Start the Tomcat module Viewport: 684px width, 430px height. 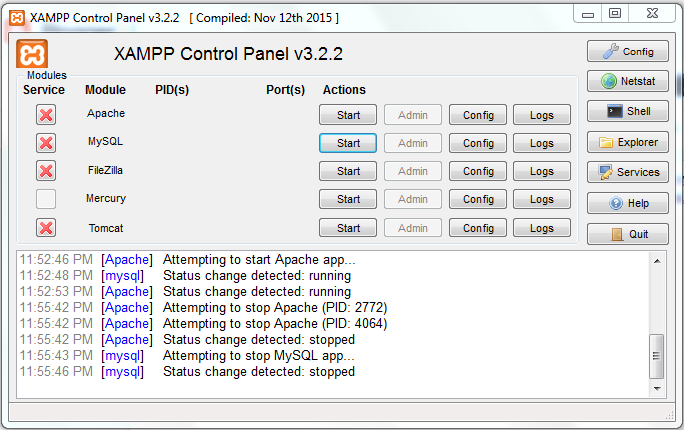click(x=348, y=228)
